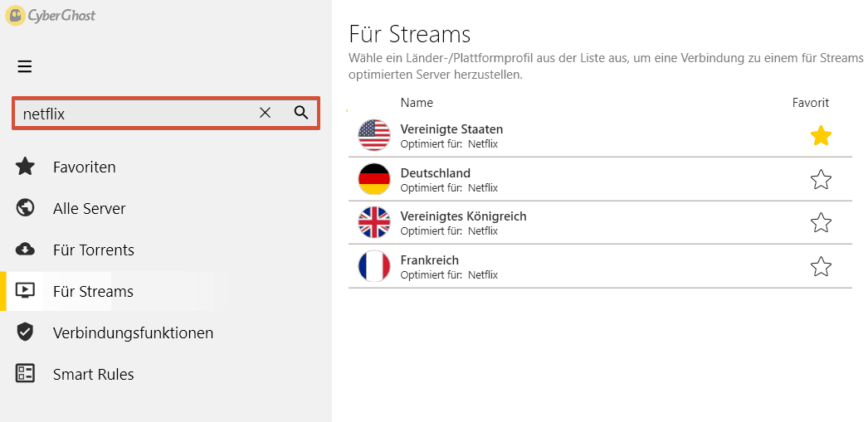Screen dimensions: 868x422
Task: Mark Vereinigtes Königreich as a favorite
Action: tap(821, 223)
